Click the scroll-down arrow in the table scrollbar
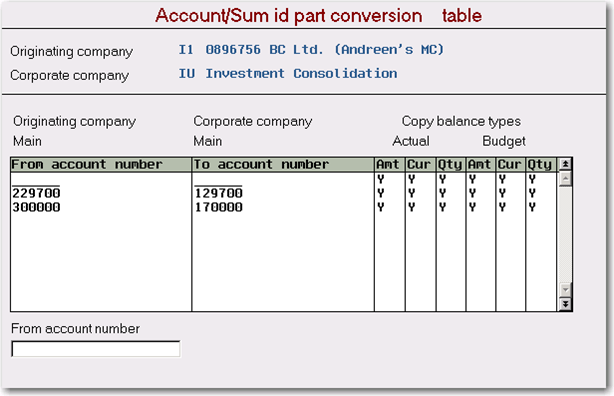The width and height of the screenshot is (614, 396). (x=565, y=290)
